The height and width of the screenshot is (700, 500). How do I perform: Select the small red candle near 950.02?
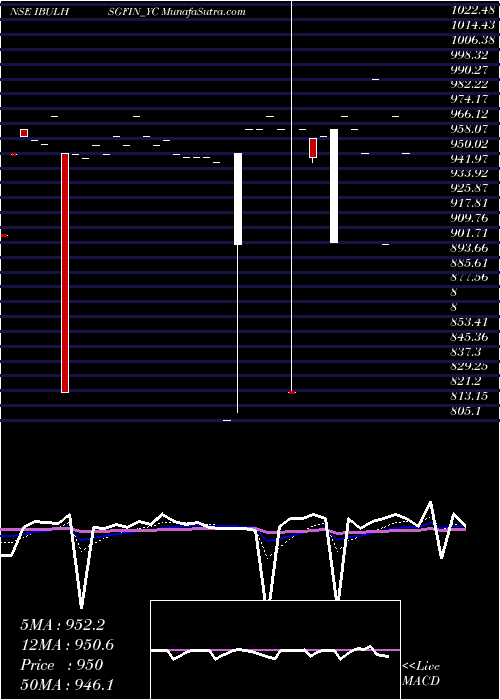click(x=313, y=148)
